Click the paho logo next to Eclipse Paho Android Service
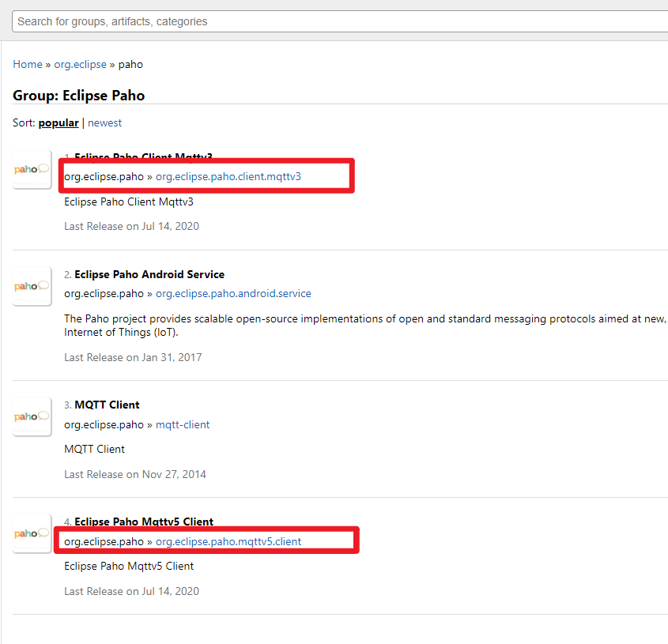 point(31,286)
